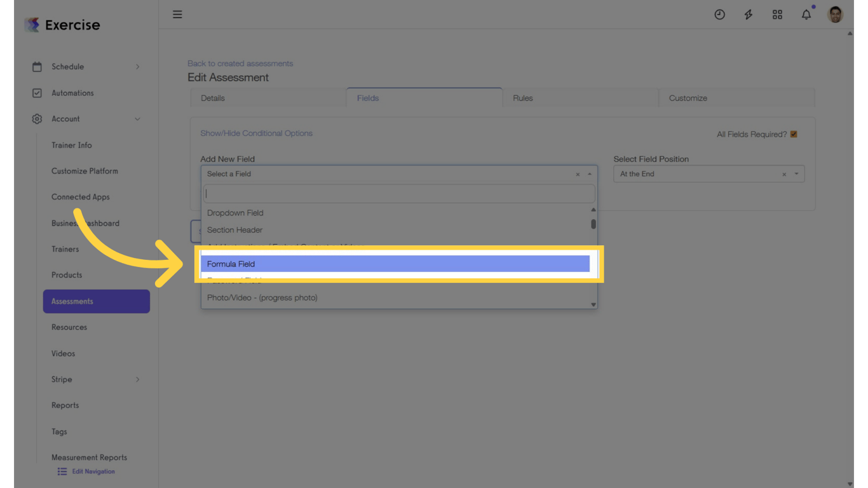
Task: Click the lightning quick actions icon
Action: click(x=749, y=14)
